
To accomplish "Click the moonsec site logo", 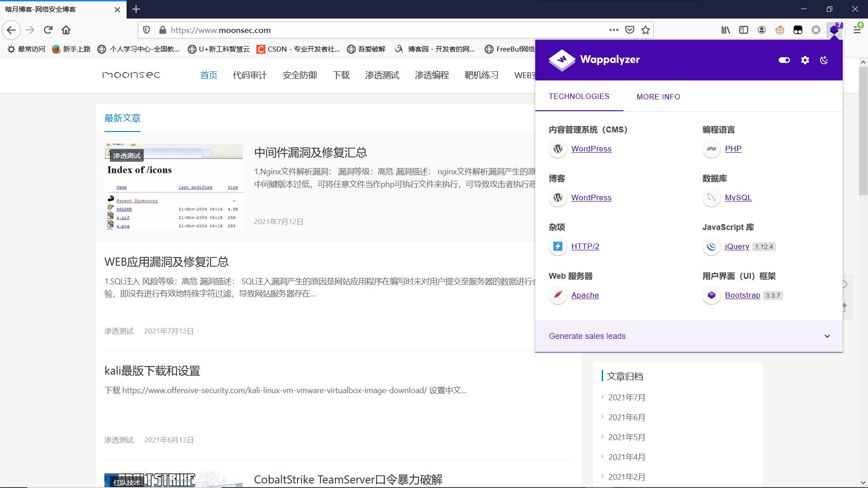I will (131, 75).
